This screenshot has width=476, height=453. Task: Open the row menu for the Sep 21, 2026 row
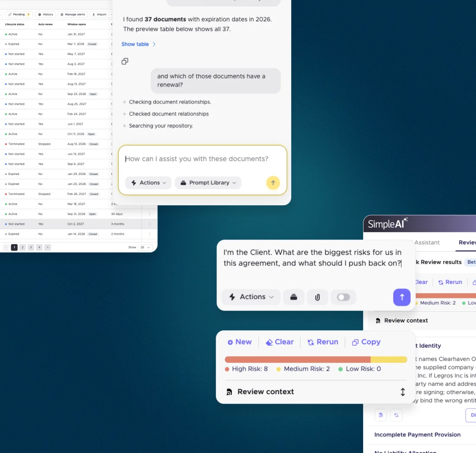pos(150,214)
